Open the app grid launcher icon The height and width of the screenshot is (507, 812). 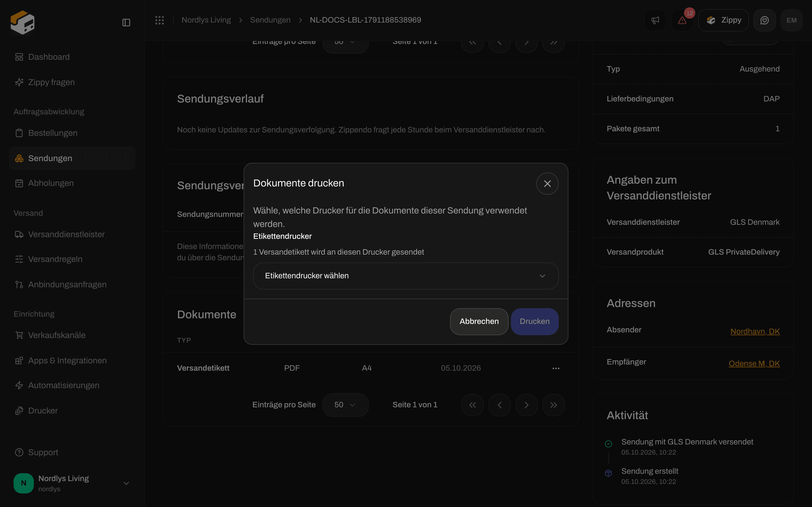click(x=159, y=20)
